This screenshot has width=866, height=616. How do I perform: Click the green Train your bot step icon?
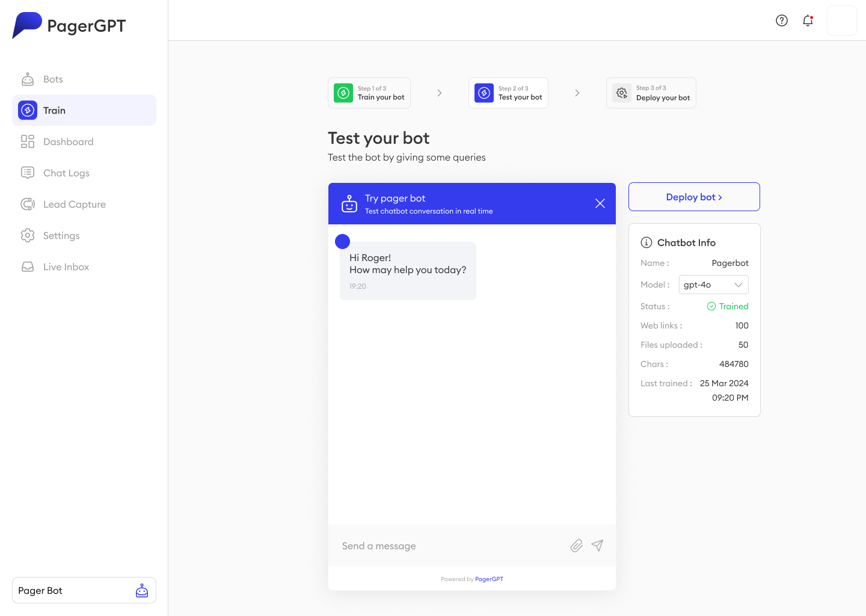point(343,93)
